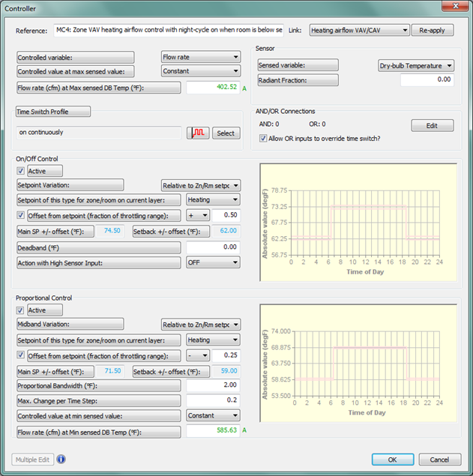Click Edit for AND/OR Connections

click(x=432, y=125)
